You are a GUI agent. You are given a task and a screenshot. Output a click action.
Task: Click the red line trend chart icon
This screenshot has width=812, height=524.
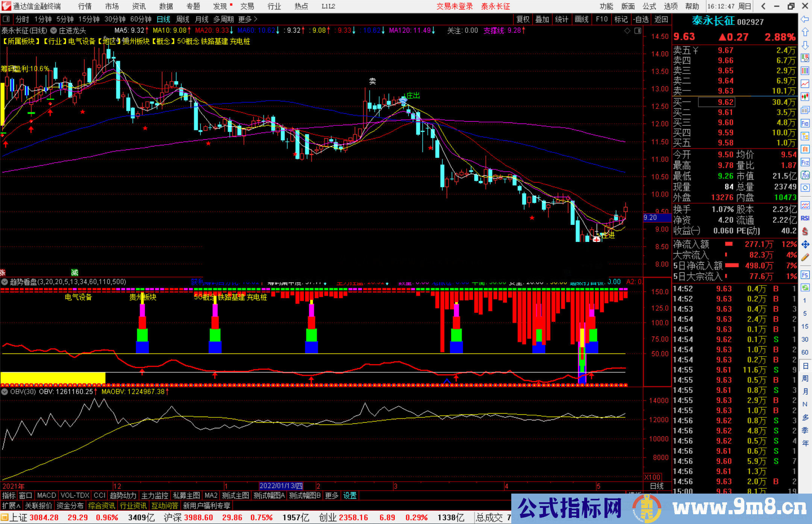805,83
